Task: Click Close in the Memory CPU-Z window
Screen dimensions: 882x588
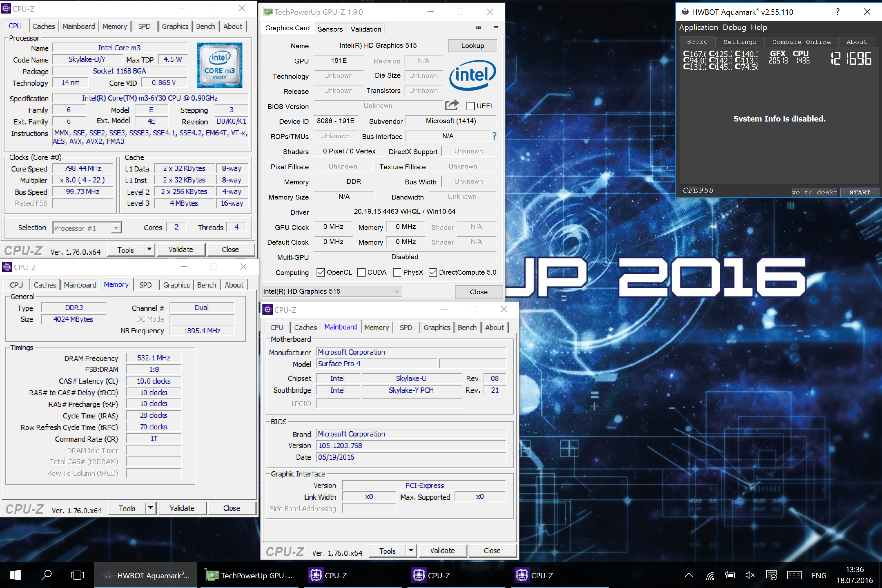Action: (231, 508)
